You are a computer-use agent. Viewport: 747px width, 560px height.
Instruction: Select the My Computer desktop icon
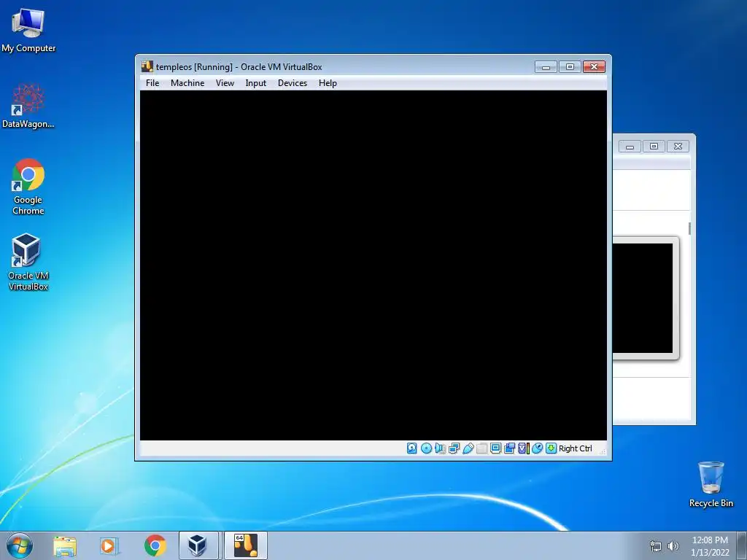pyautogui.click(x=28, y=31)
